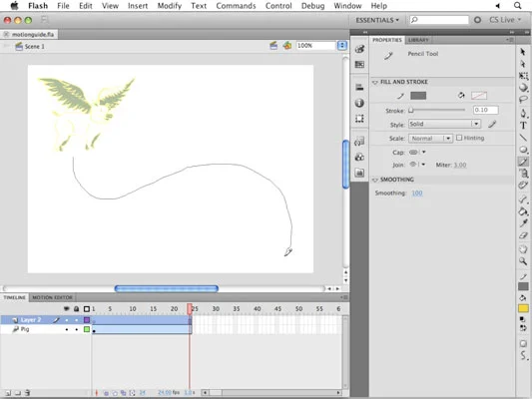This screenshot has width=532, height=399.
Task: Click the Edit stroke style pencil icon
Action: [x=492, y=124]
